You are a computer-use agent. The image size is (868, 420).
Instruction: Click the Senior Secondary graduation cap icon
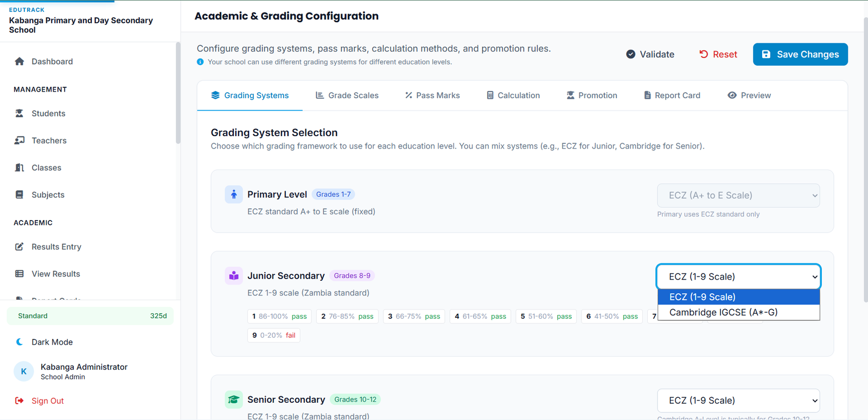tap(234, 399)
